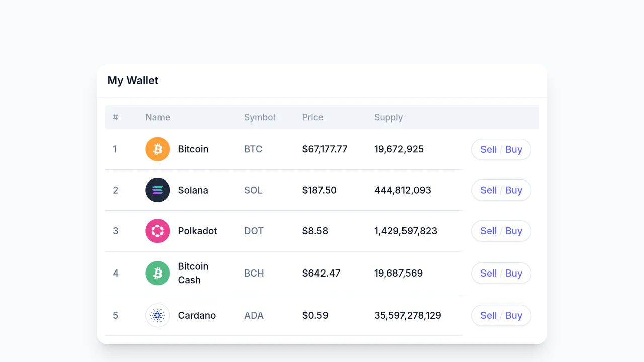The width and height of the screenshot is (644, 362).
Task: Buy Bitcoin Cash from the BCH row
Action: 514,273
